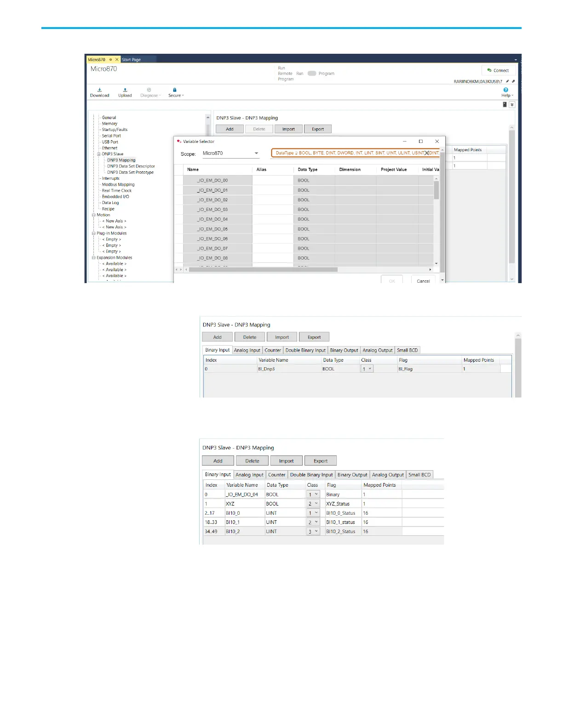563x728 pixels.
Task: Toggle the Run/Program mode switch
Action: [x=312, y=74]
